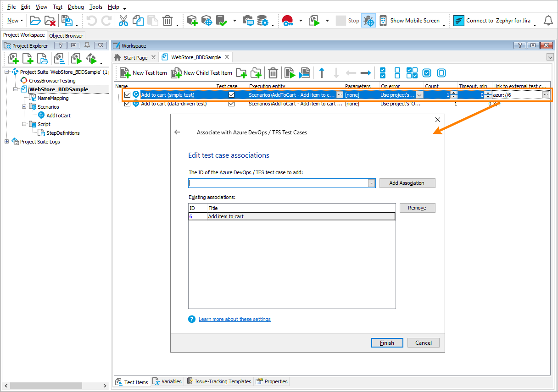Check all test items via toolbar
Viewport: 558px width, 392px height.
coord(382,72)
